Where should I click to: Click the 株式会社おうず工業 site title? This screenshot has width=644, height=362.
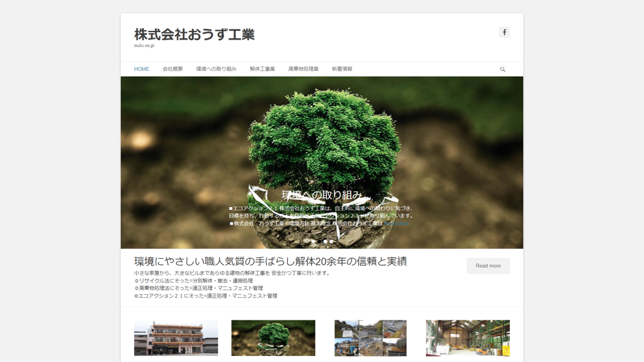tap(194, 34)
